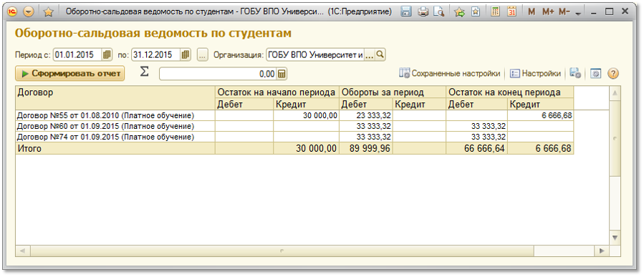Click the 'Период с' date field 01.01.2015

pos(77,54)
